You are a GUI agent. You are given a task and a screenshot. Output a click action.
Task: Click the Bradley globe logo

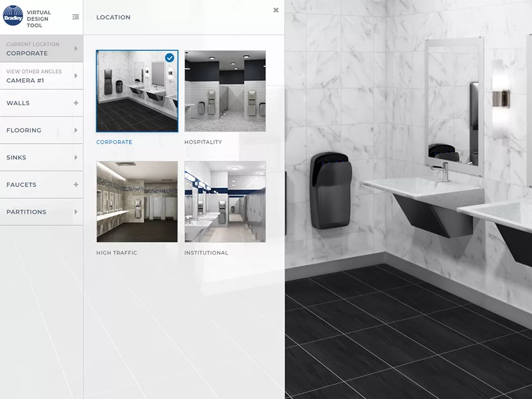tap(13, 15)
